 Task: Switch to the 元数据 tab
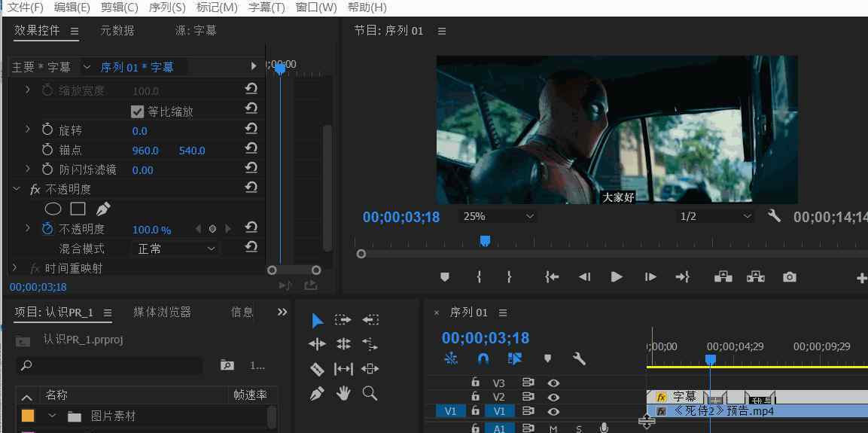point(117,30)
